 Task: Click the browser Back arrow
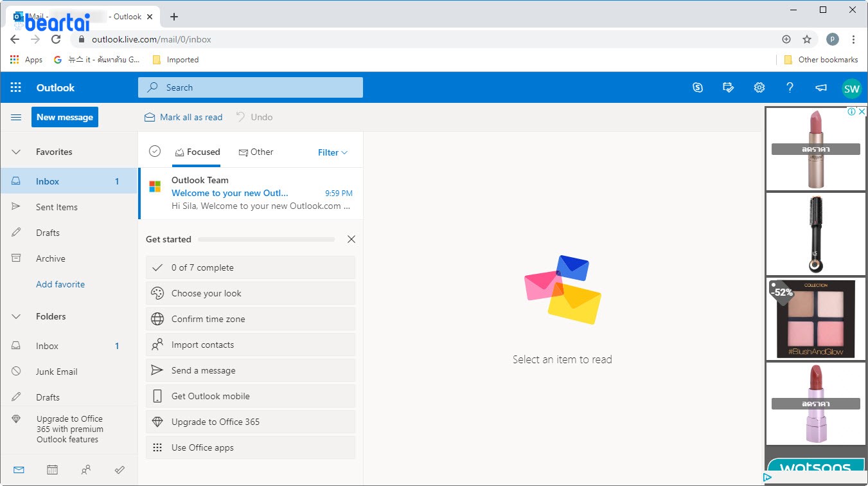tap(15, 39)
